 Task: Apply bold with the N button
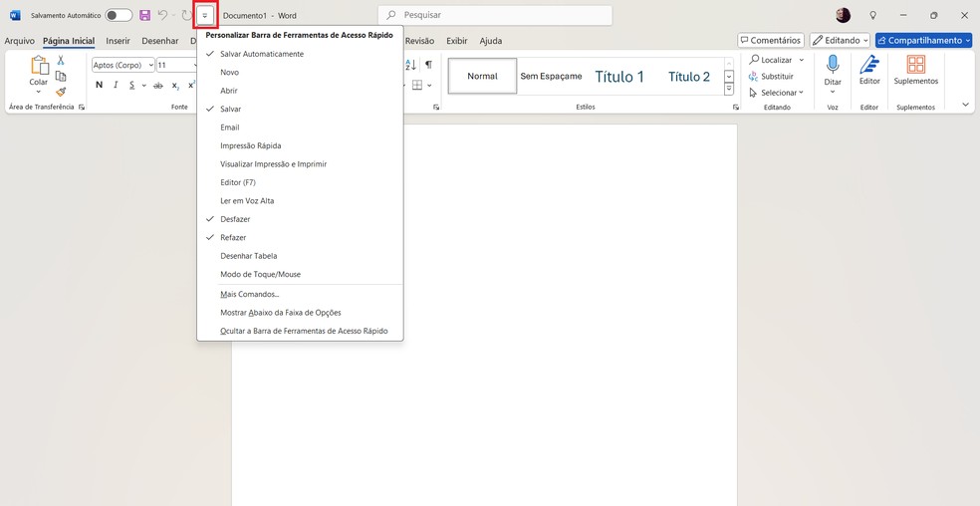[99, 85]
